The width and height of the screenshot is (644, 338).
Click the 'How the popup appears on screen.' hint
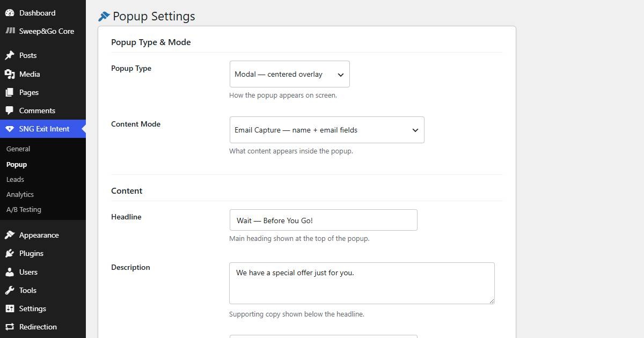click(x=283, y=95)
